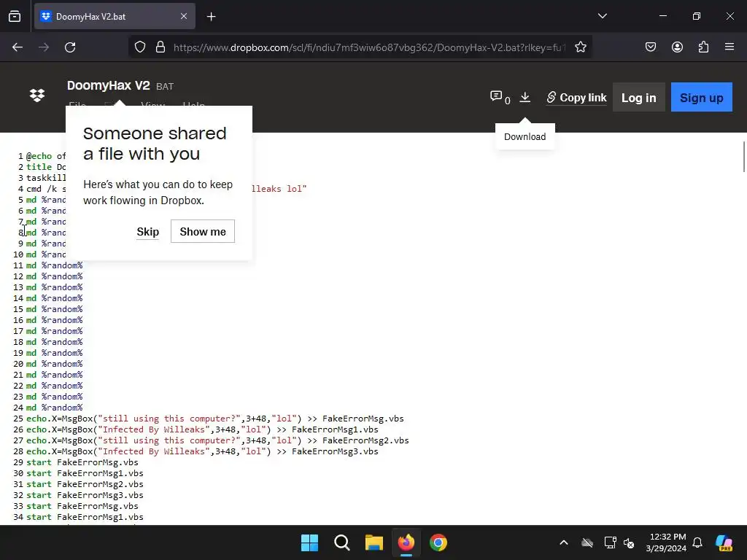
Task: Click the Download tooltip label
Action: 525,136
